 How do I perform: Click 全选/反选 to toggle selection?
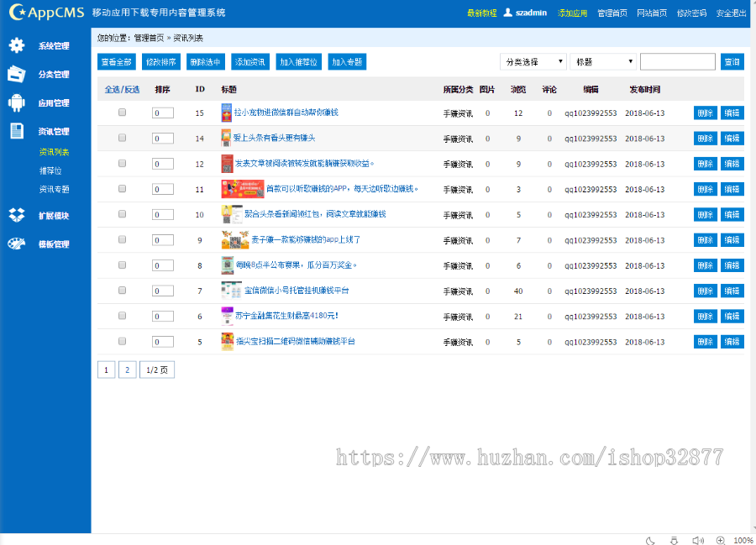click(122, 89)
